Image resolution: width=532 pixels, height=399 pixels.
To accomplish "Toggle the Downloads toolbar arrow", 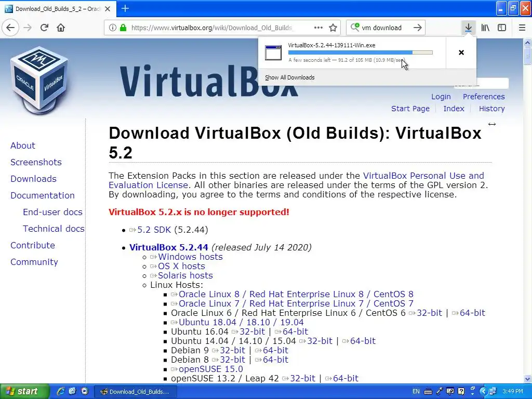I will coord(468,28).
